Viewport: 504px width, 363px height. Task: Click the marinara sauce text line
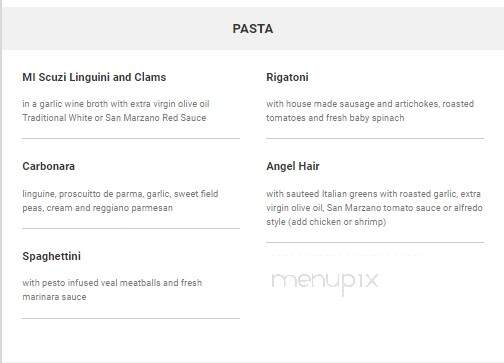click(54, 297)
